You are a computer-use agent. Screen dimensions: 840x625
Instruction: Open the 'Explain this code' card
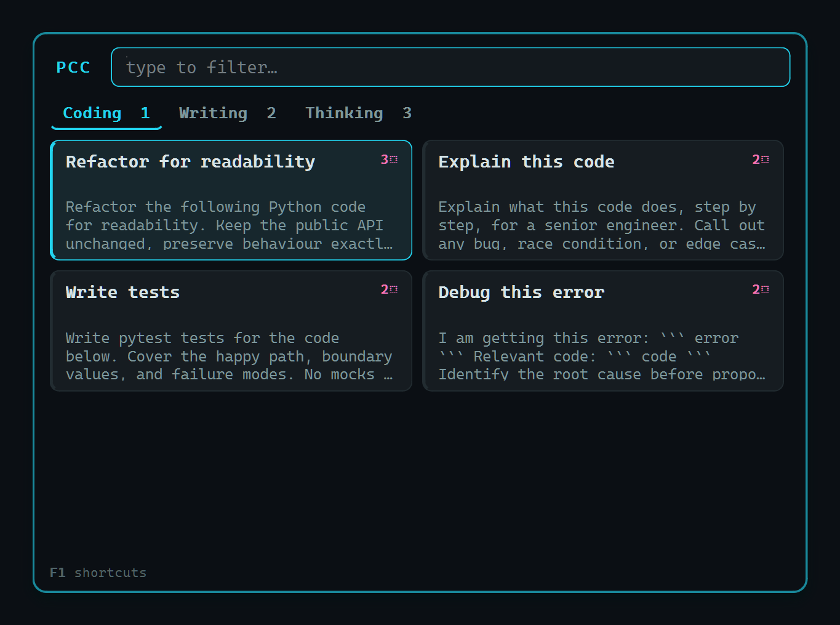[603, 200]
